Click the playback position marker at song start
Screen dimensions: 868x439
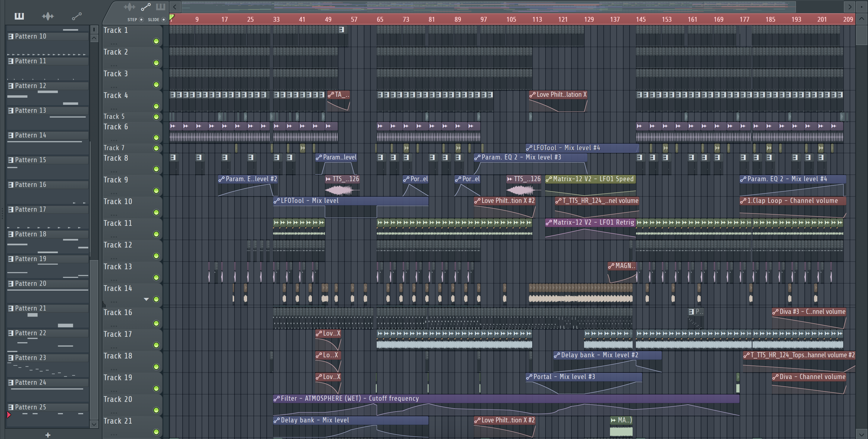tap(171, 17)
